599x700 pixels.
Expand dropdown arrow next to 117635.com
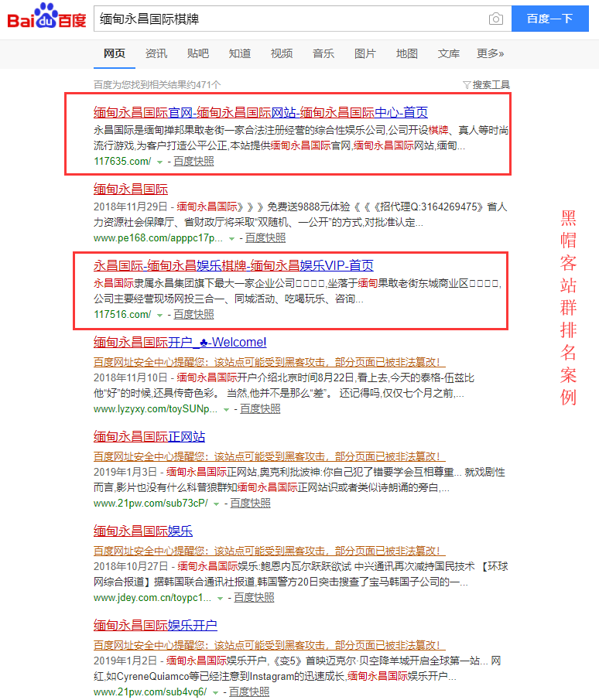(159, 162)
